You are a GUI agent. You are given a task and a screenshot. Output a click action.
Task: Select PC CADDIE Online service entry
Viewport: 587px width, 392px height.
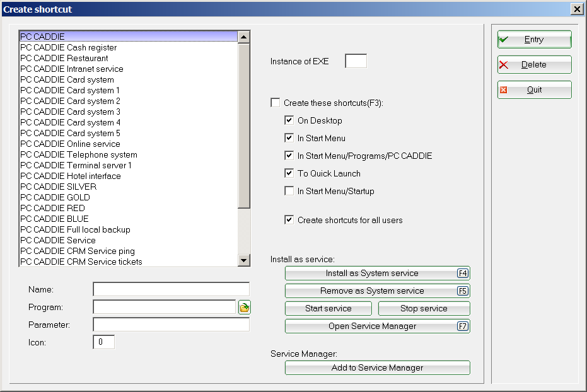click(129, 144)
